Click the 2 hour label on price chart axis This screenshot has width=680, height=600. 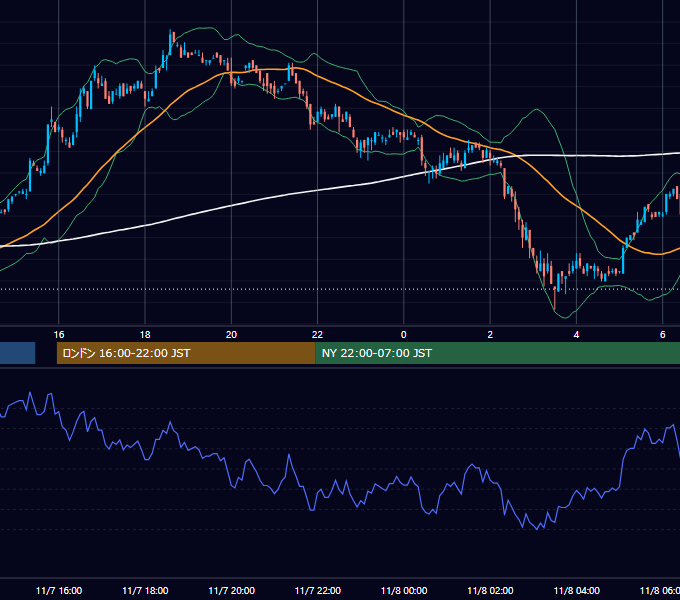pos(490,335)
